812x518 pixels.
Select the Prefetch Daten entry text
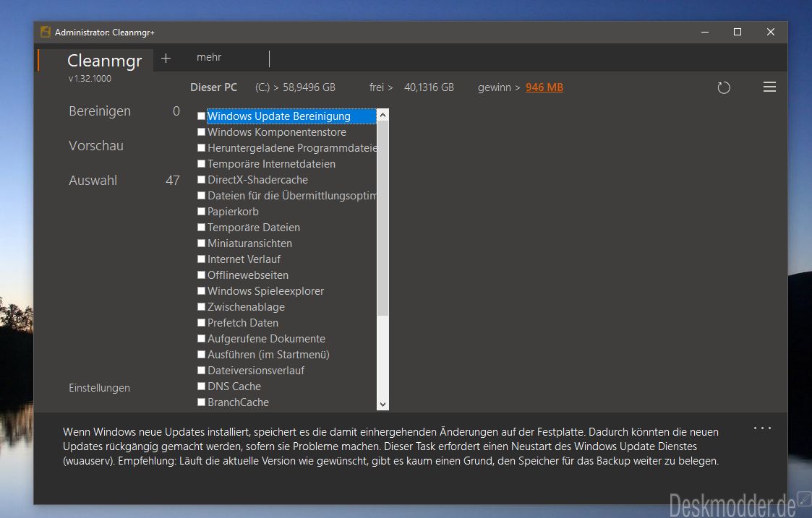(243, 323)
